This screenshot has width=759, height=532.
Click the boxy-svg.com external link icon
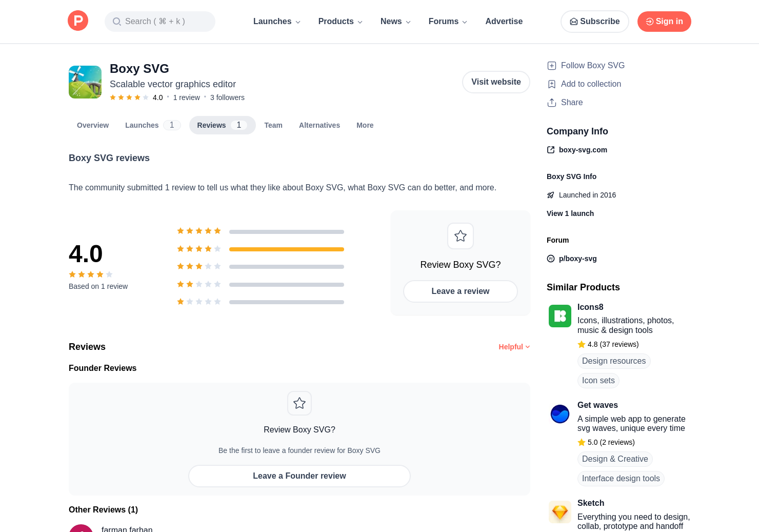click(x=551, y=150)
